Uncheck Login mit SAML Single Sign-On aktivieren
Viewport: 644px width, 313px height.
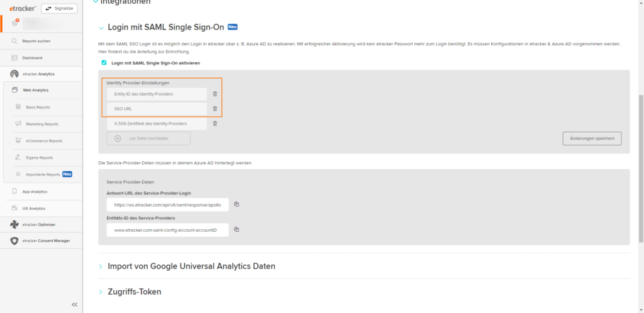pos(104,63)
